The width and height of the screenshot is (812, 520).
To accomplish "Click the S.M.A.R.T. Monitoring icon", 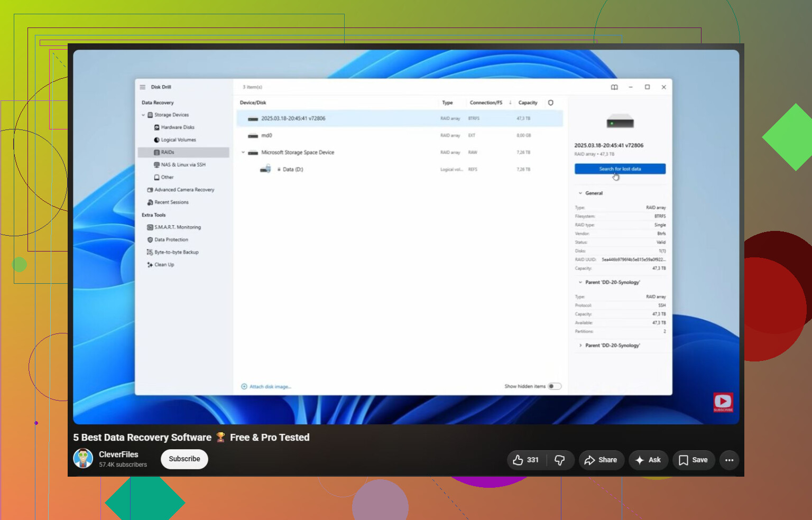I will pyautogui.click(x=150, y=228).
